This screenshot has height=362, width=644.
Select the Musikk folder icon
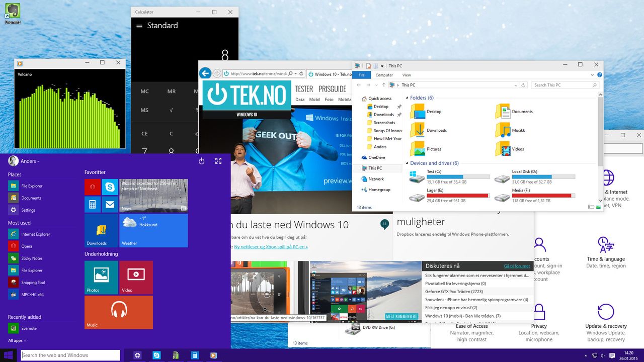(x=503, y=130)
